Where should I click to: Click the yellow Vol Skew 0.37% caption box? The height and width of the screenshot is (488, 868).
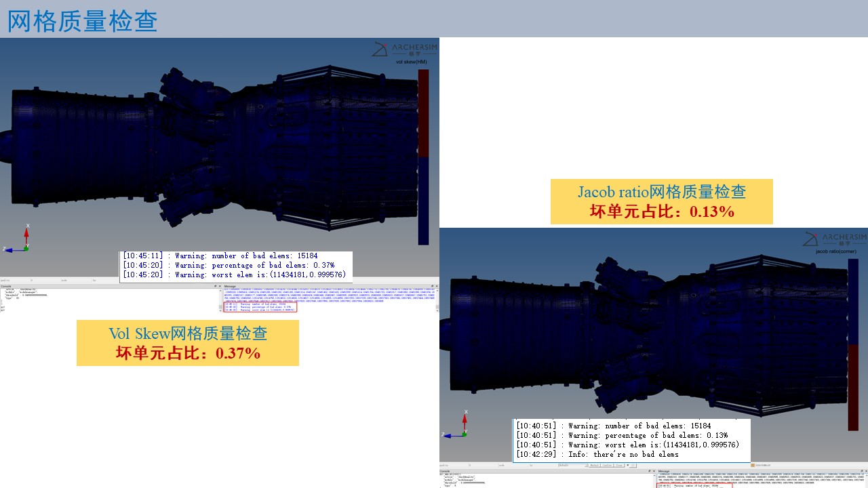[x=187, y=343]
